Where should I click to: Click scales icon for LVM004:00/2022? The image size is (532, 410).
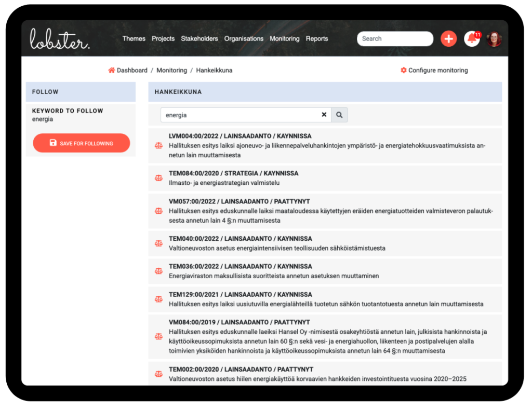[158, 145]
